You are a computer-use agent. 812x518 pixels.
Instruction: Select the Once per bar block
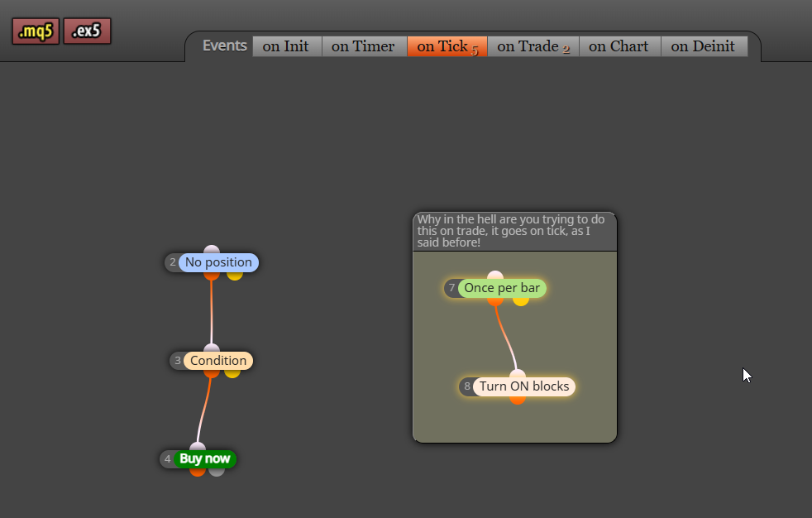(502, 288)
